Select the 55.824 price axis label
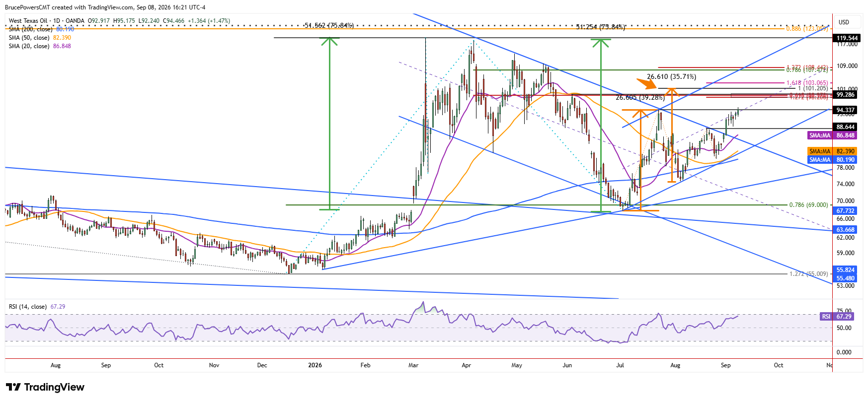The image size is (868, 402). pyautogui.click(x=846, y=270)
